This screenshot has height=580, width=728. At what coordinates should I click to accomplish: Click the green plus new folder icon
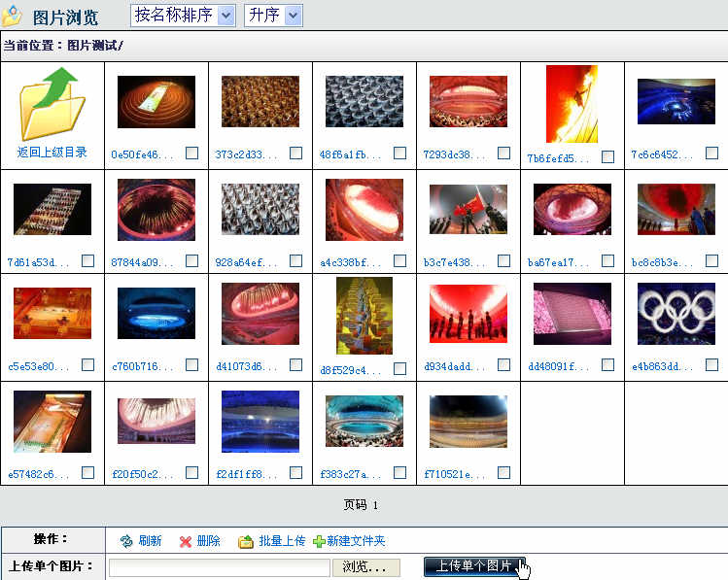point(319,541)
